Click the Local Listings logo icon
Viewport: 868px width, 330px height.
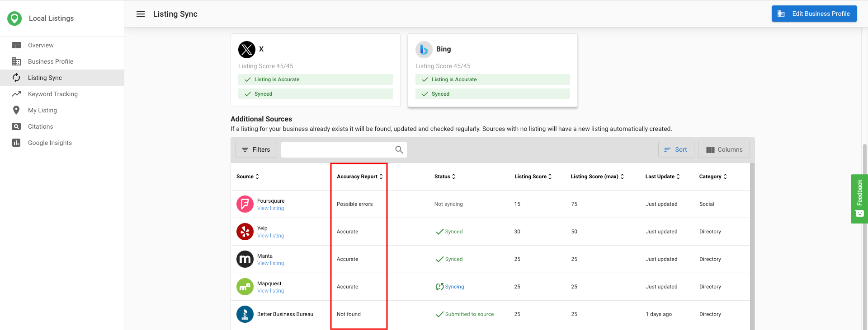[14, 19]
